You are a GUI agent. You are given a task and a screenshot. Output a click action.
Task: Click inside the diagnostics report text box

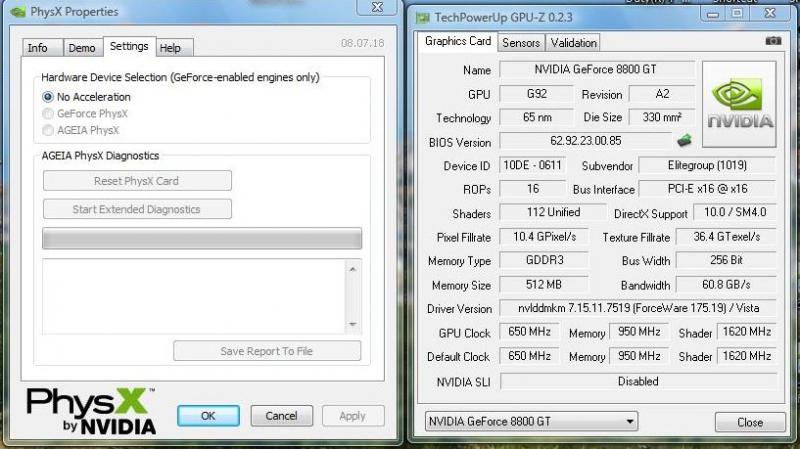coord(194,296)
